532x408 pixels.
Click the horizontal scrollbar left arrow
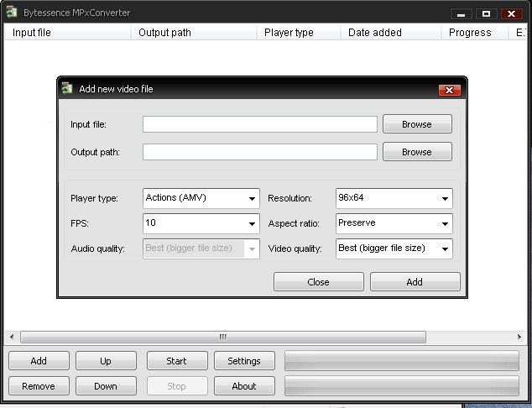(12, 337)
